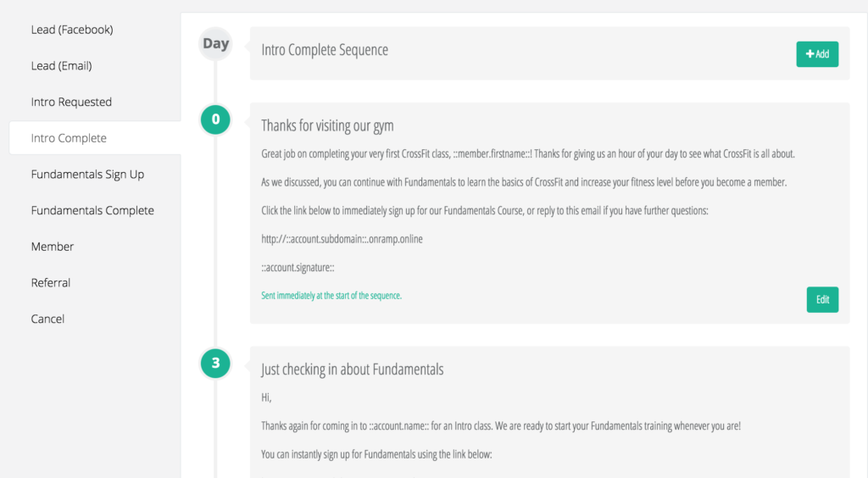Click the green +Add button

[817, 54]
